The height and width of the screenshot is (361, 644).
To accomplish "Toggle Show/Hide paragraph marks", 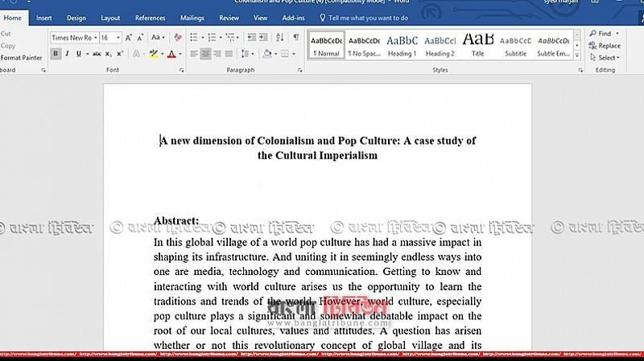I will click(295, 38).
